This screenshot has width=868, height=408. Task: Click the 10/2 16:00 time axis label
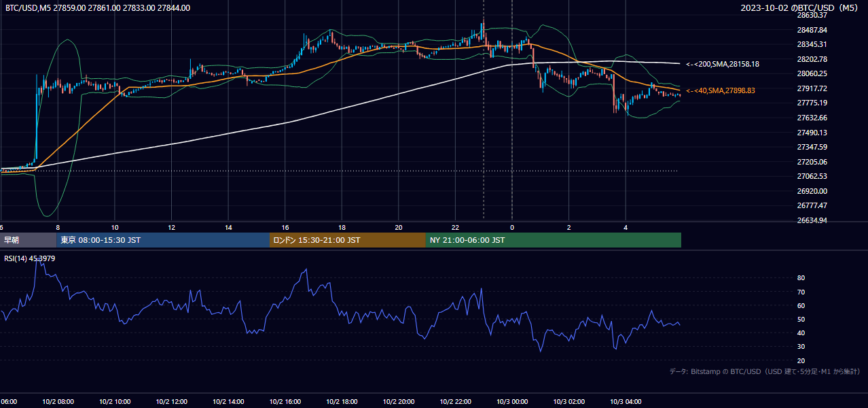(x=285, y=402)
